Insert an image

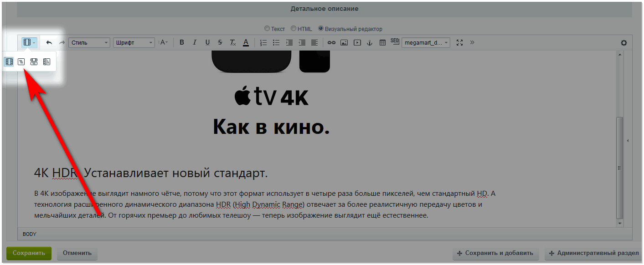point(344,42)
